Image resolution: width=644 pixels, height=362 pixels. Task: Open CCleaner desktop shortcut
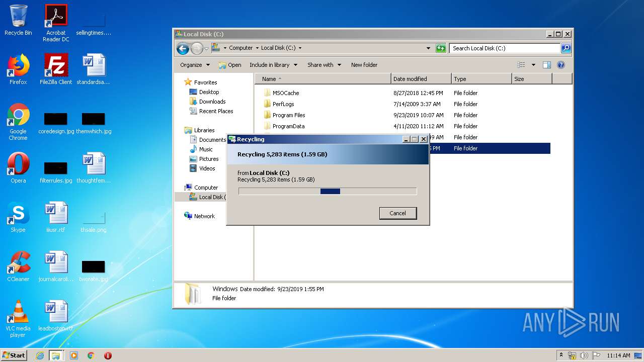click(18, 266)
